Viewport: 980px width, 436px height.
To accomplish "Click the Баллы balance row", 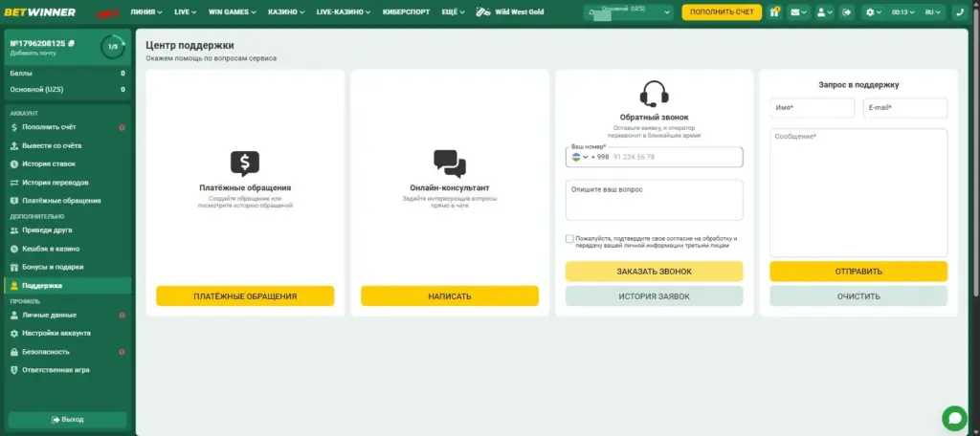I will (x=68, y=73).
